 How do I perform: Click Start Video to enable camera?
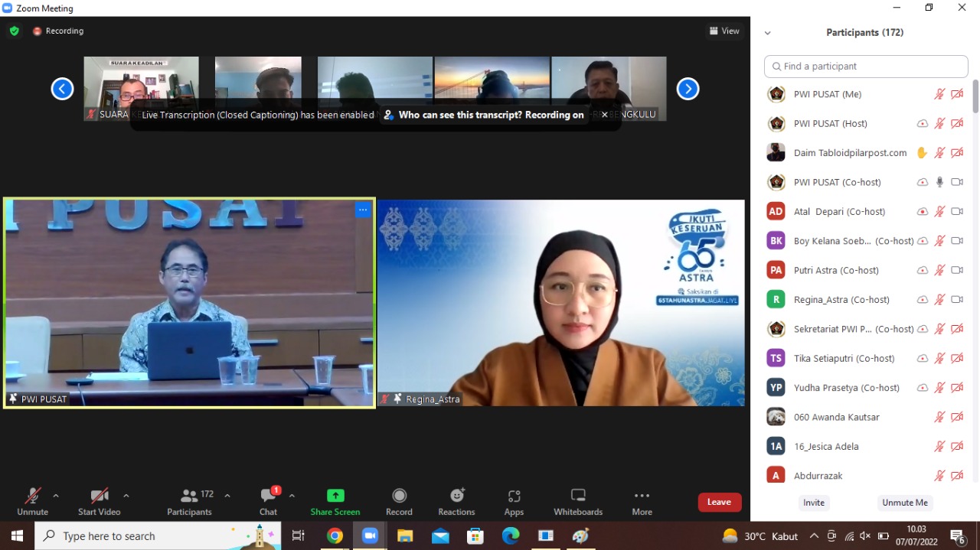[x=99, y=501]
